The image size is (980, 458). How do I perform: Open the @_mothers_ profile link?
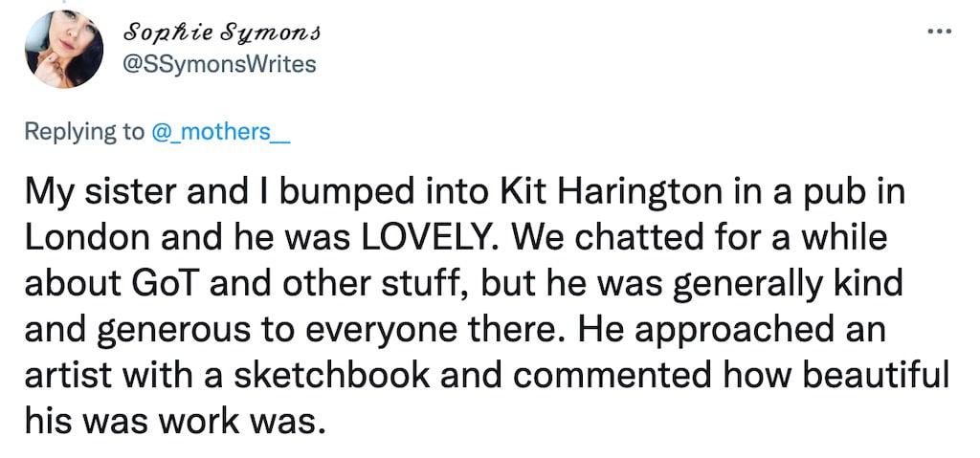click(x=219, y=131)
